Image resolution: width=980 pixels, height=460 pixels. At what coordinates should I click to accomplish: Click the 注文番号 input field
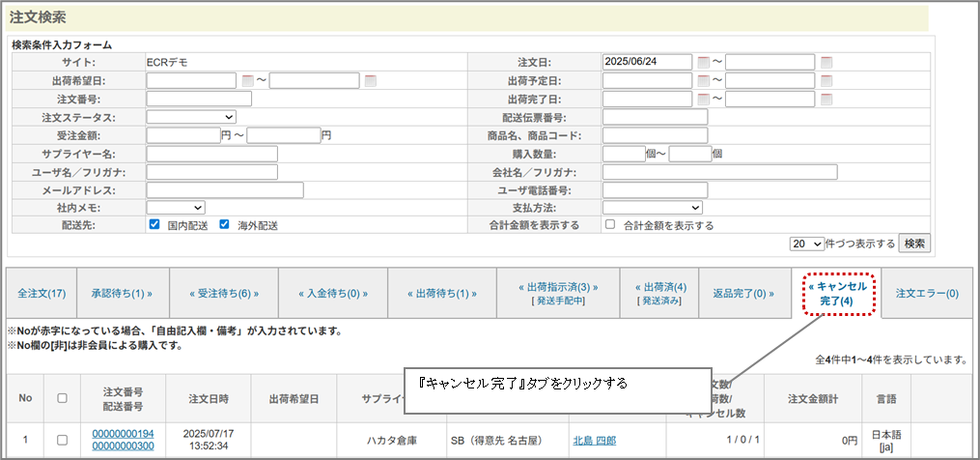(199, 99)
